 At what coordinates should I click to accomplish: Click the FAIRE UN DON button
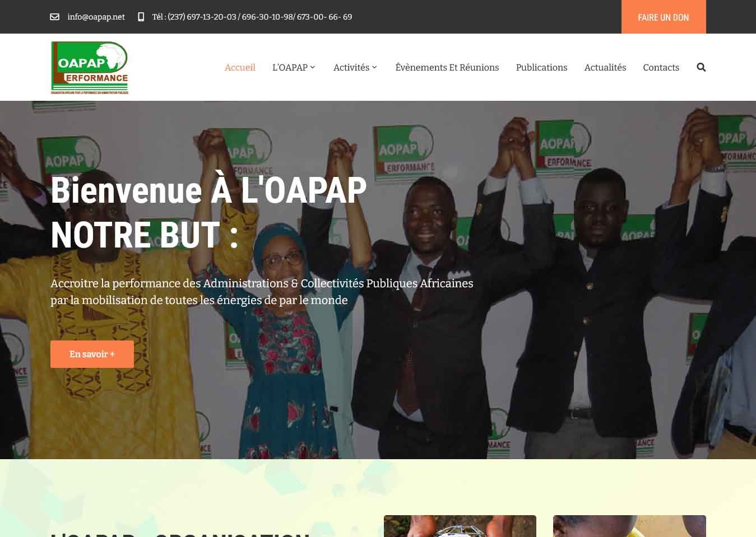(664, 17)
